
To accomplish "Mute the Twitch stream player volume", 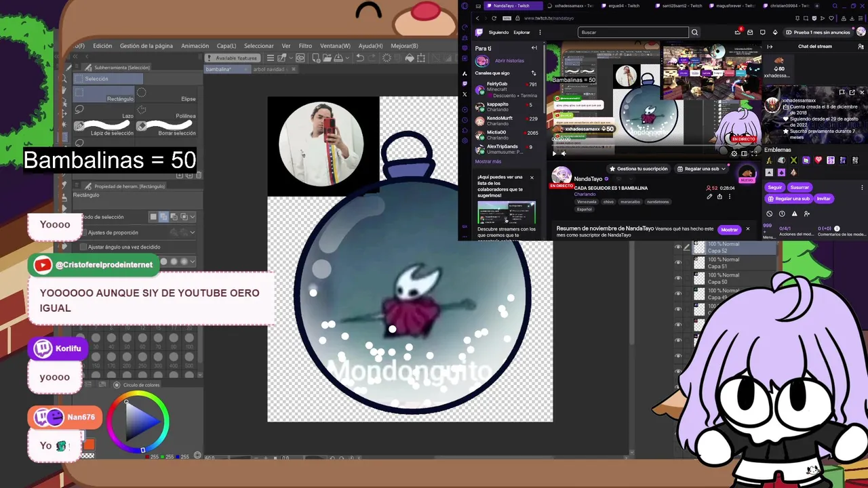I will tap(564, 153).
